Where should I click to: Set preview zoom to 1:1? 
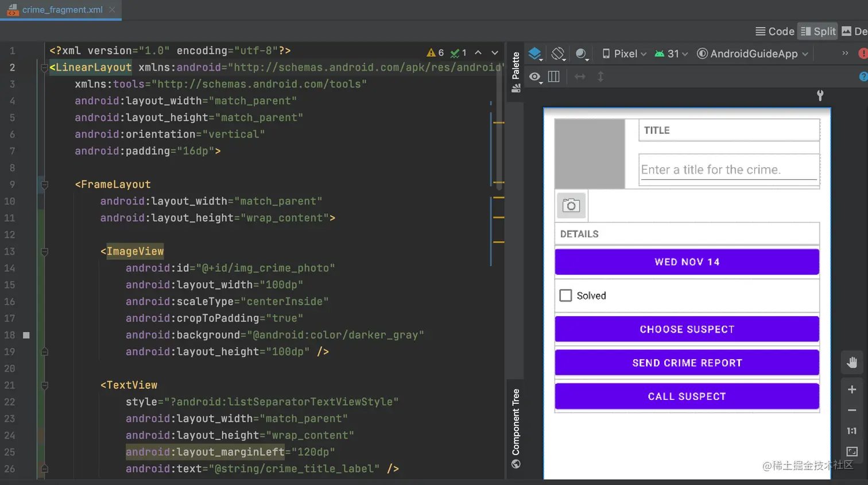pyautogui.click(x=852, y=431)
